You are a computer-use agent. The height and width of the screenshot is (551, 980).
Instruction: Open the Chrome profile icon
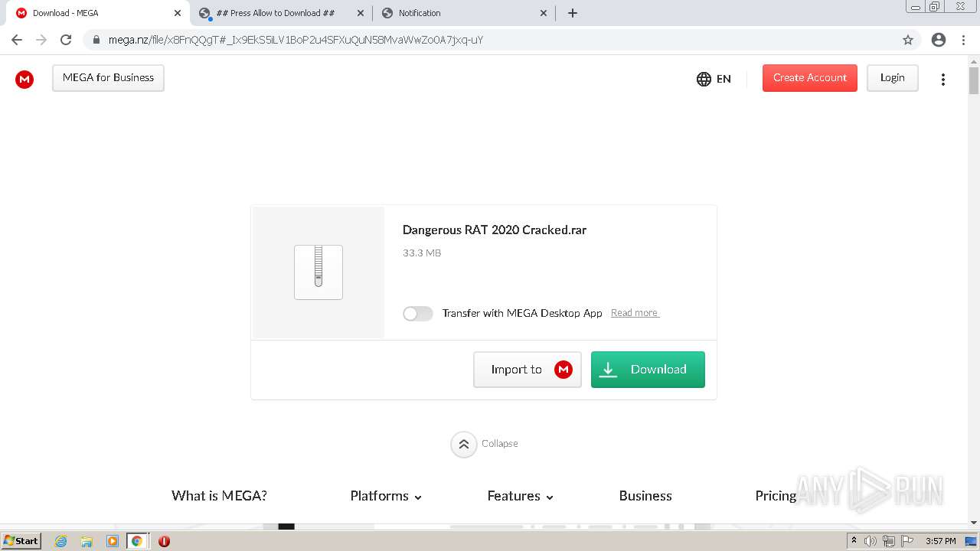pyautogui.click(x=939, y=40)
